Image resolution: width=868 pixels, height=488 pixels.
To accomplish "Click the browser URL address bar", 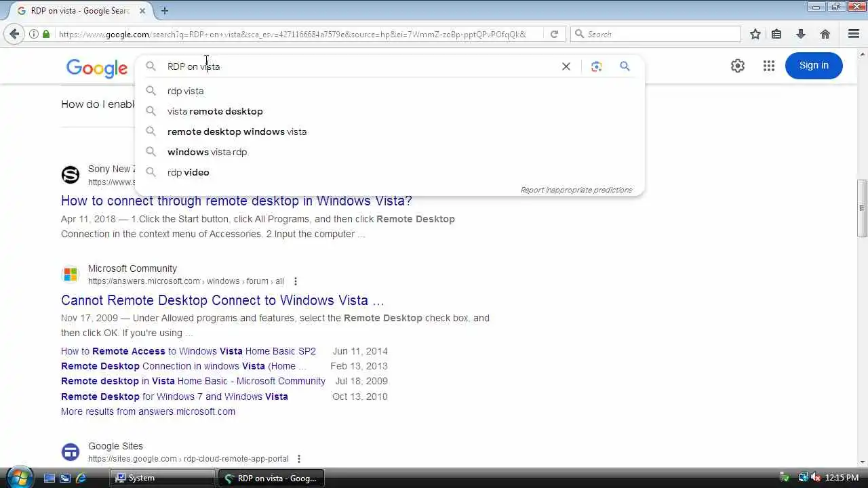I will pyautogui.click(x=292, y=34).
